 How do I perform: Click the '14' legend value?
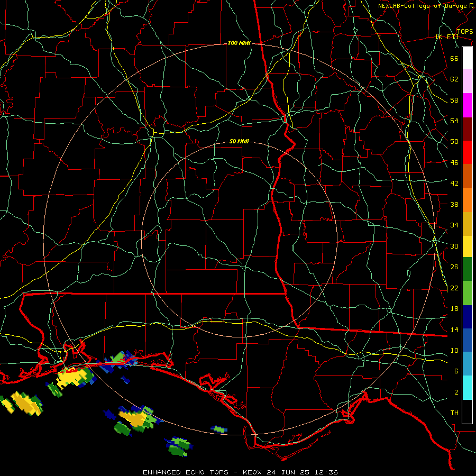(x=454, y=329)
